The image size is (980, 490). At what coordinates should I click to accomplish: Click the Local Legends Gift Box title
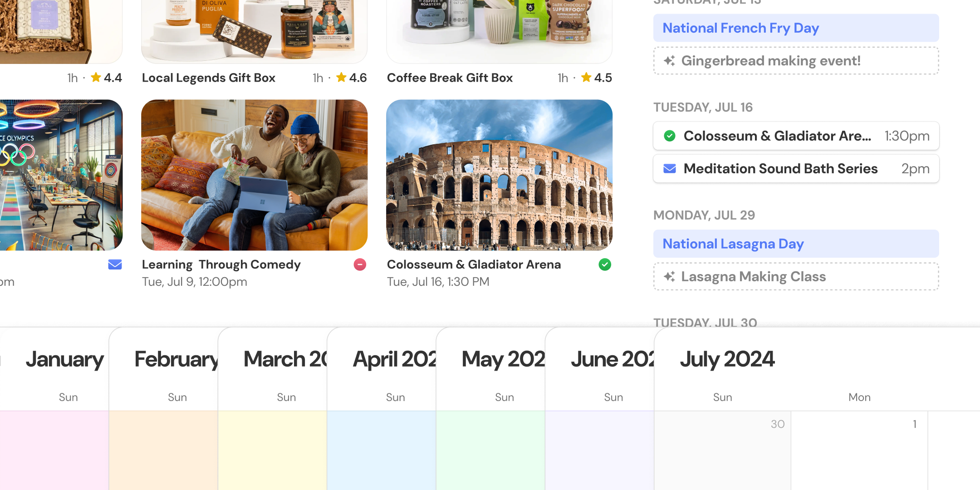tap(209, 78)
